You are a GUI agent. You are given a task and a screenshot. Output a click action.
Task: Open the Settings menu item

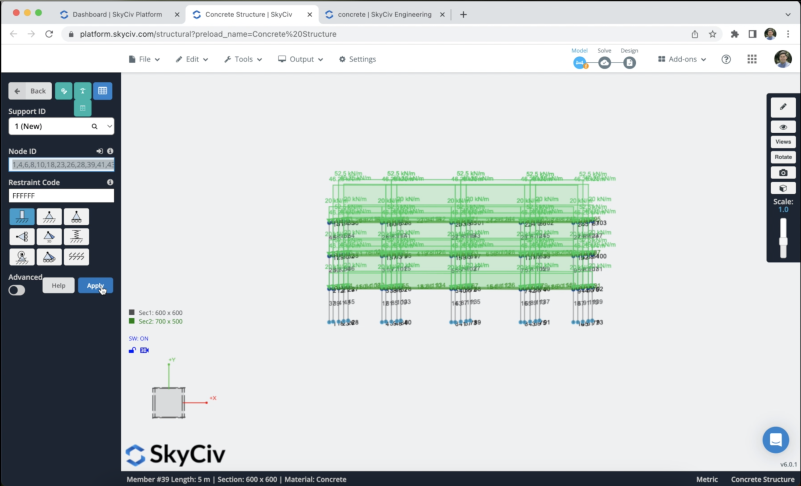pyautogui.click(x=357, y=59)
